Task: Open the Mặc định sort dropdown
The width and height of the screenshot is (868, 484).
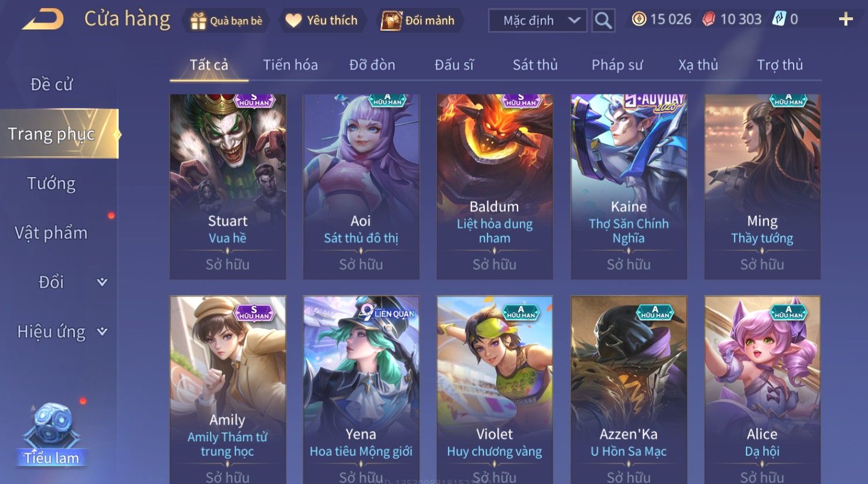Action: [x=538, y=21]
